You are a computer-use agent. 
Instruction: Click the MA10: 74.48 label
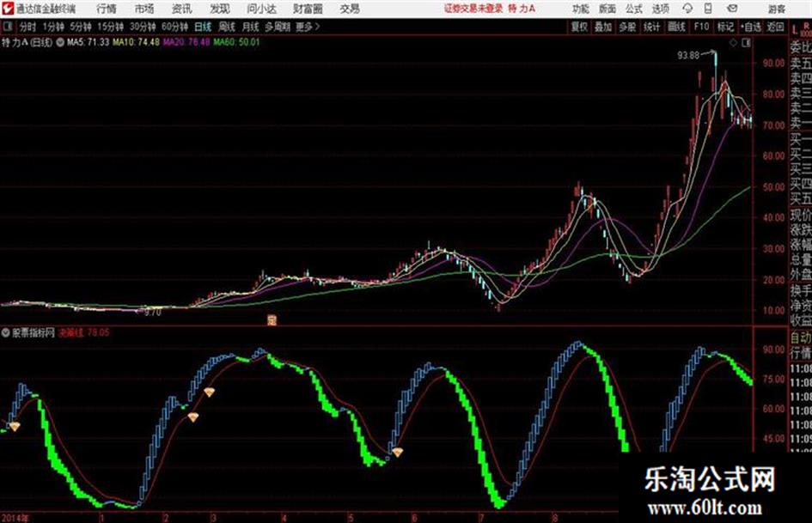[x=136, y=42]
